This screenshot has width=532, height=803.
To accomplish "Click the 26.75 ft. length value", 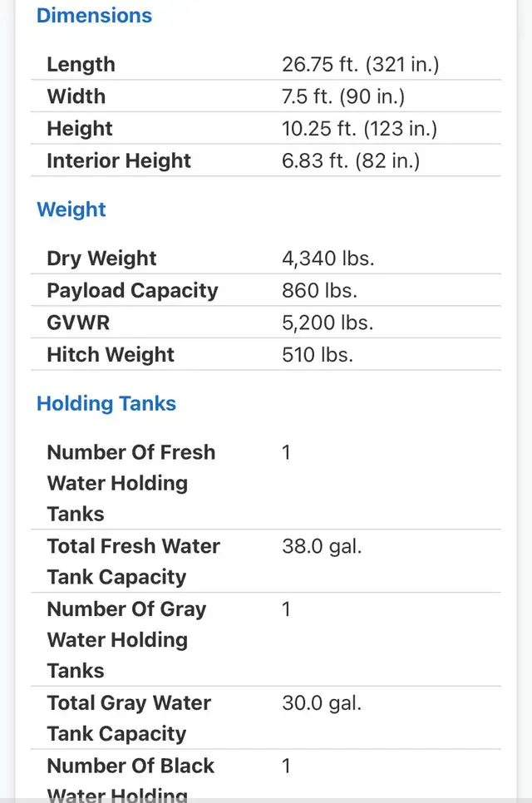I will tap(360, 65).
